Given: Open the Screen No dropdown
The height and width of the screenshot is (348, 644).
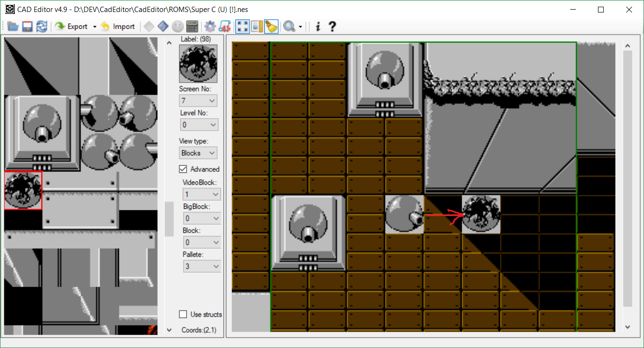Looking at the screenshot, I should click(x=198, y=101).
